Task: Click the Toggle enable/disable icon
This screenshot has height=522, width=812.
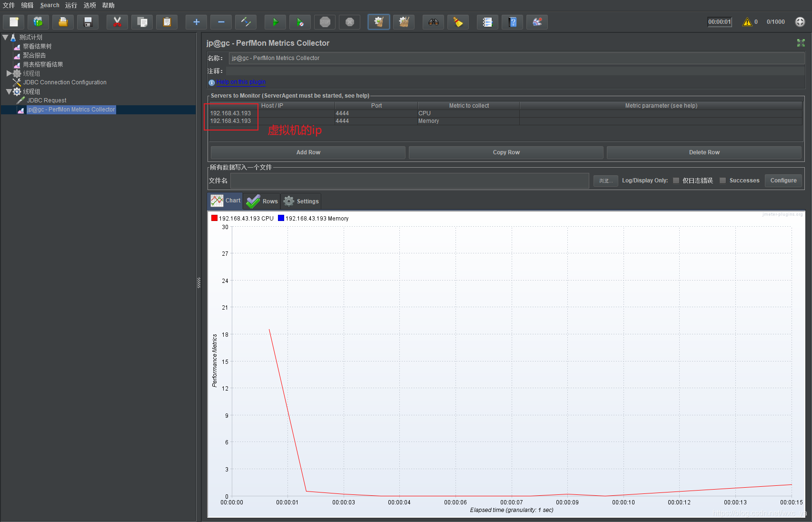Action: point(246,22)
